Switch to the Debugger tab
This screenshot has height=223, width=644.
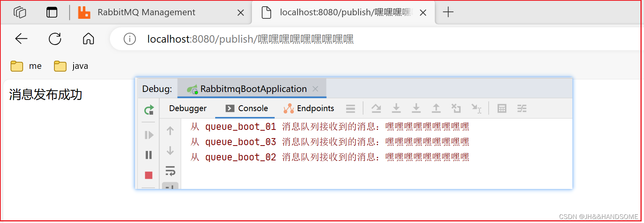click(x=188, y=108)
